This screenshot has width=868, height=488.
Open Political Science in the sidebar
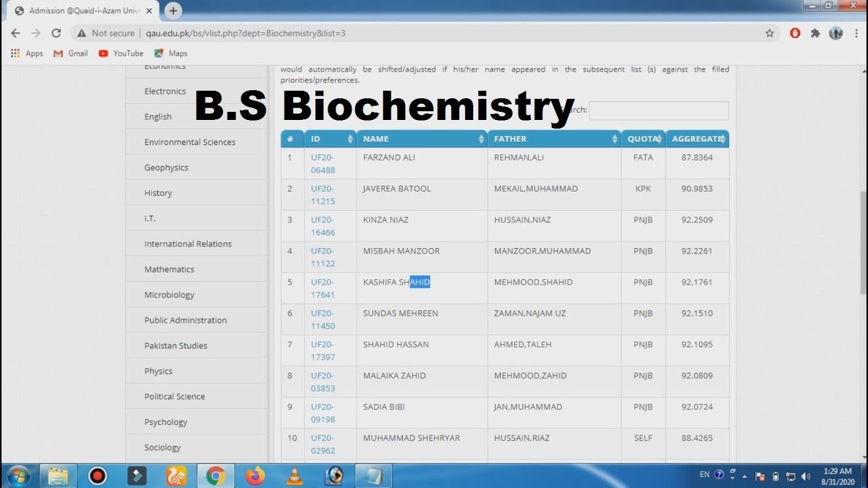(174, 396)
